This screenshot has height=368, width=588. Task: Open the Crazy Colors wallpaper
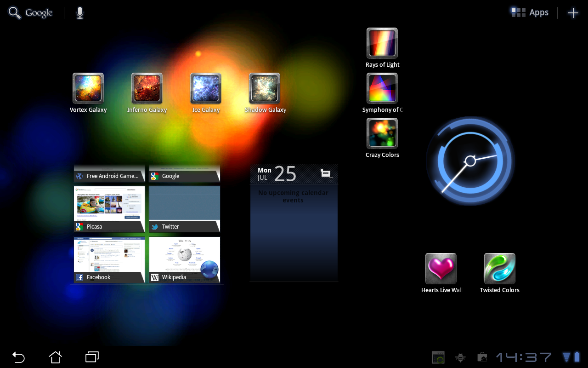coord(382,132)
